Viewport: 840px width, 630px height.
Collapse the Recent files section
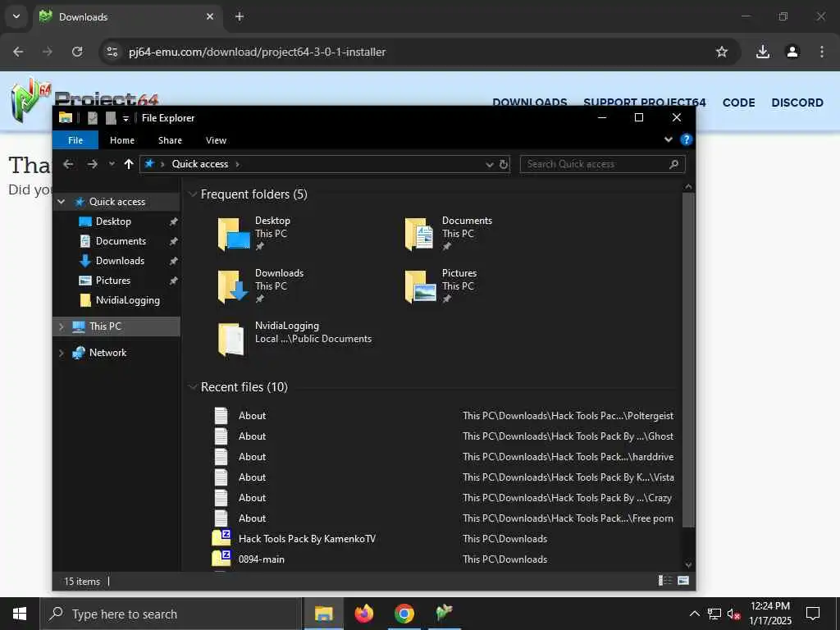point(193,387)
